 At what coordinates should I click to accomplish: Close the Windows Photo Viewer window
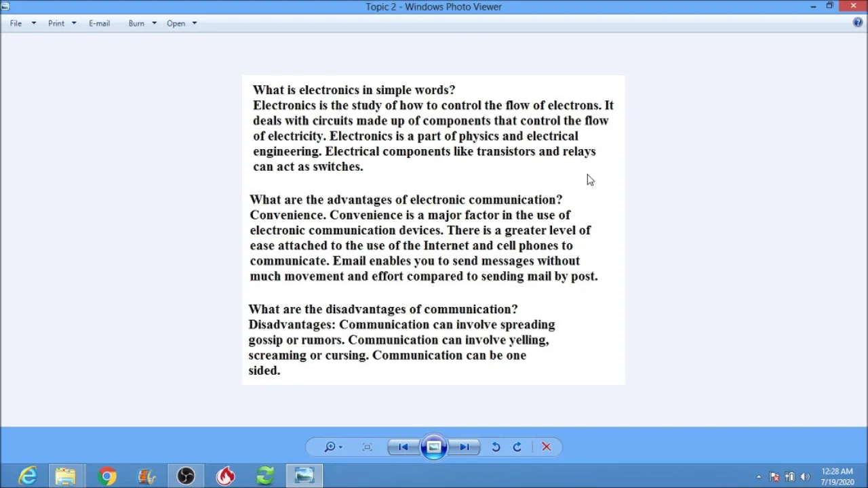pos(853,6)
